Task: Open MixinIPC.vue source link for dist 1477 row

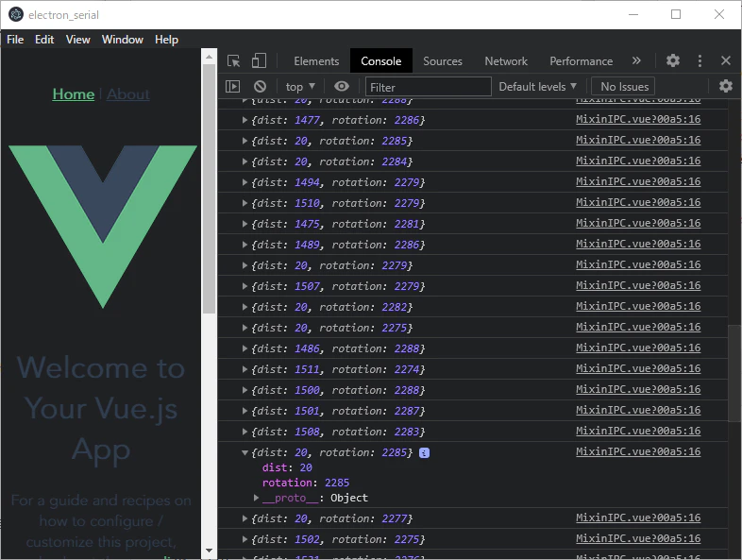Action: click(x=638, y=119)
